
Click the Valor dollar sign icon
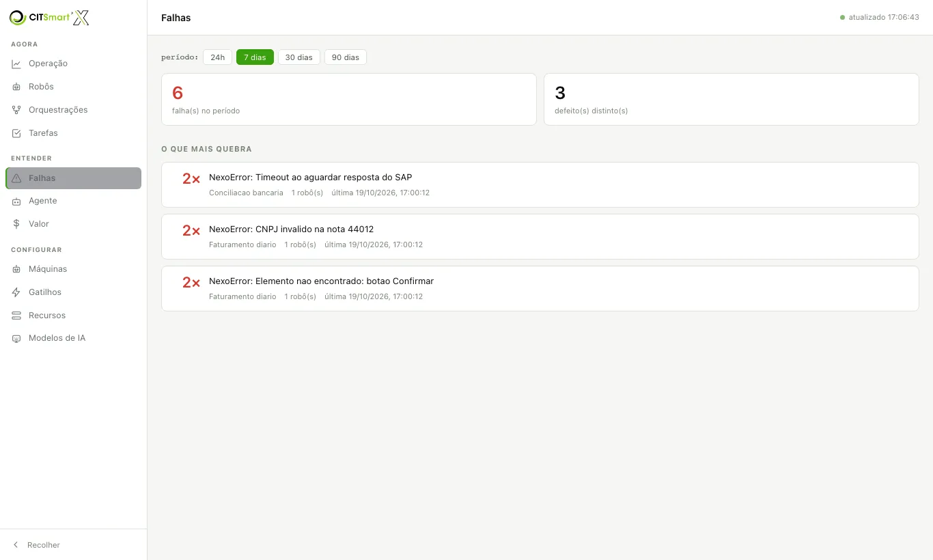coord(16,224)
